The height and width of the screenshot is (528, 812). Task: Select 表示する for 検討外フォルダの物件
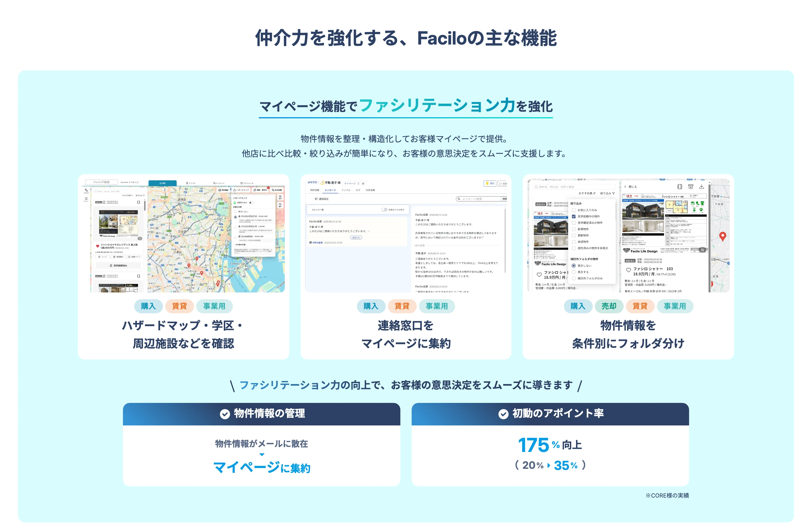[x=573, y=272]
